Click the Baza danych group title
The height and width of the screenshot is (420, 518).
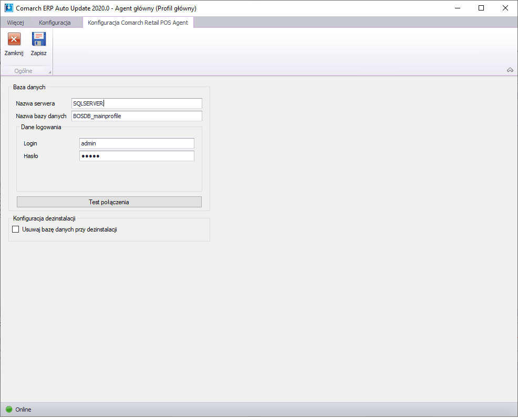[x=29, y=87]
